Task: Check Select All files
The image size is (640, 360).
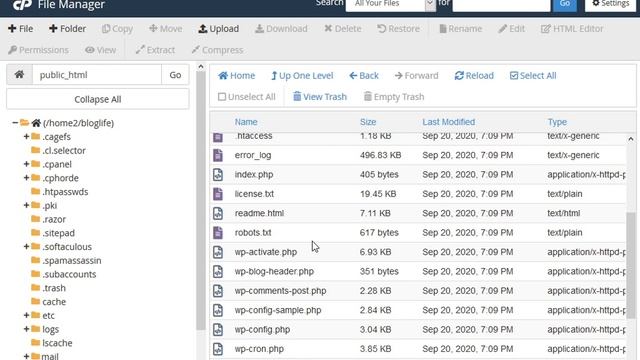Action: tap(533, 76)
